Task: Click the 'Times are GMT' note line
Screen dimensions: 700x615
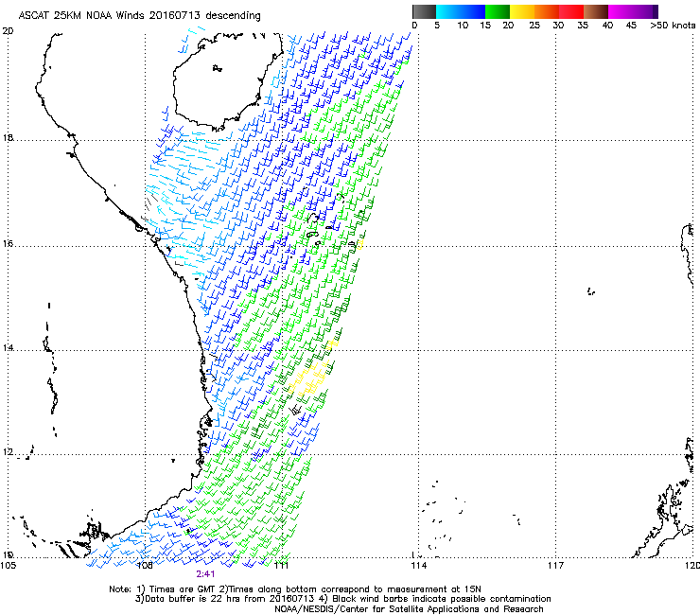Action: click(x=295, y=589)
